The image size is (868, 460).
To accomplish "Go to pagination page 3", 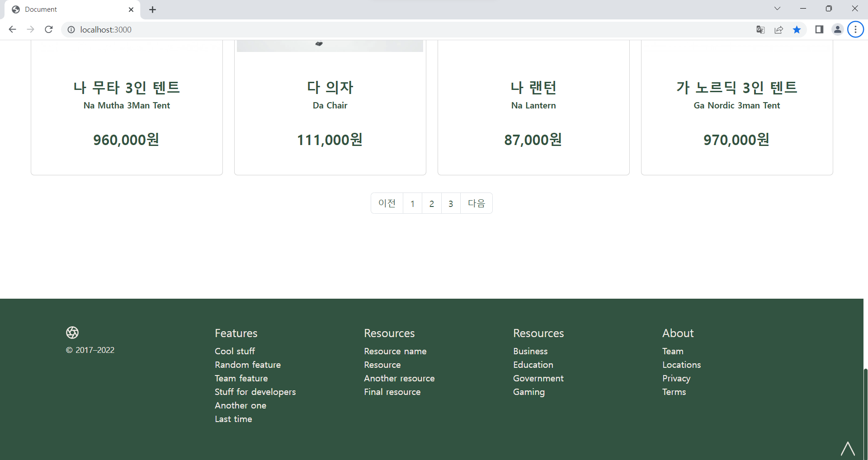I will 451,203.
